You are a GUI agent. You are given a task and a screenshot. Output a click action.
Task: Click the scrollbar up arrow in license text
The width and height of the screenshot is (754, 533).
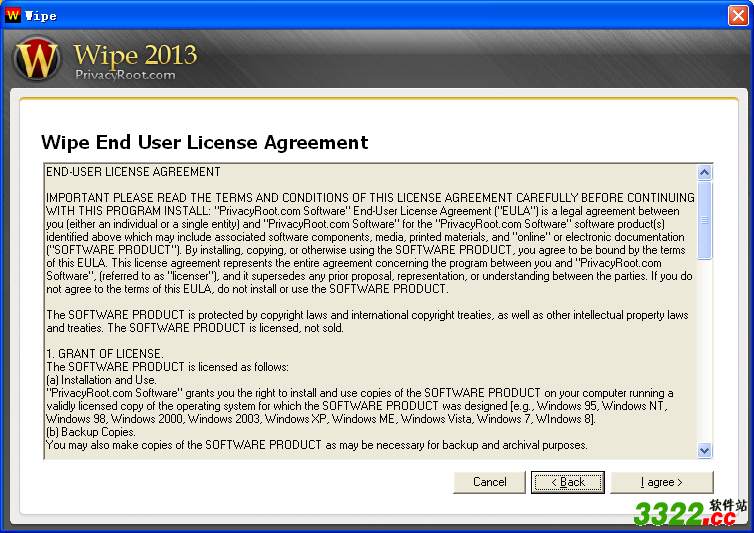[704, 172]
